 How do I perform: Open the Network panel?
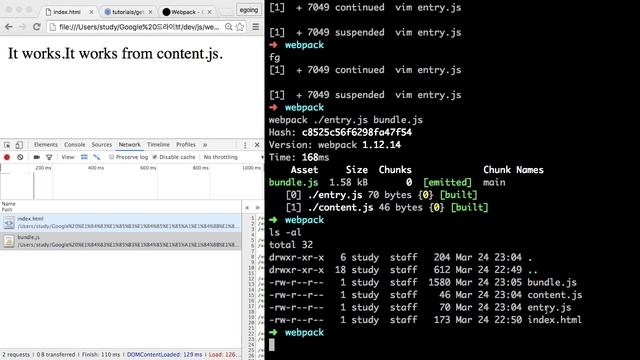coord(129,144)
